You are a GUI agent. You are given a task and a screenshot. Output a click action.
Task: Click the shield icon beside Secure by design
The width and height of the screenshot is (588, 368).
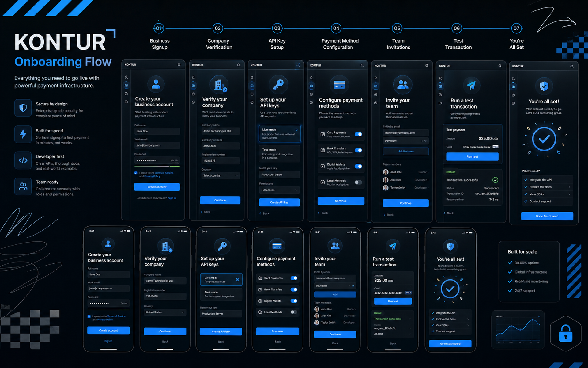(23, 108)
